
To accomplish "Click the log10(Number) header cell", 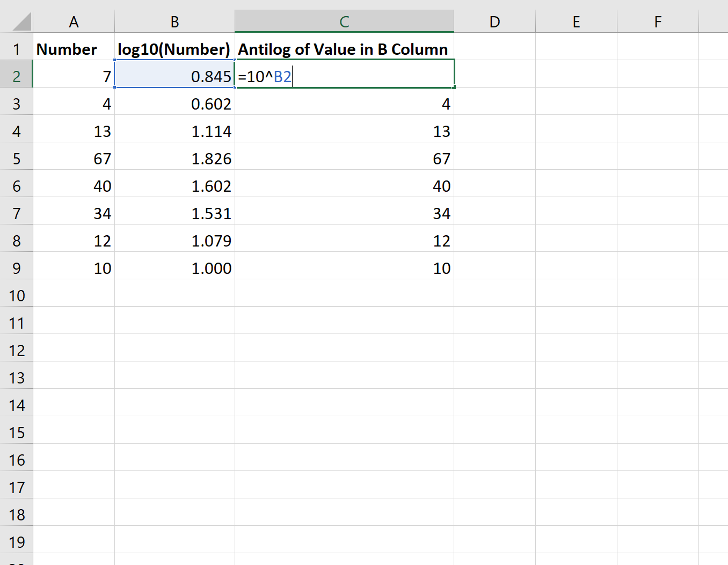I will pyautogui.click(x=174, y=49).
